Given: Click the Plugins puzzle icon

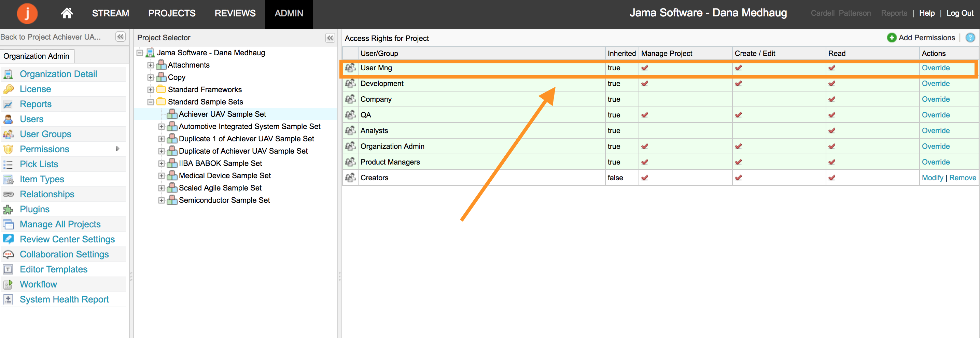Looking at the screenshot, I should [x=8, y=210].
